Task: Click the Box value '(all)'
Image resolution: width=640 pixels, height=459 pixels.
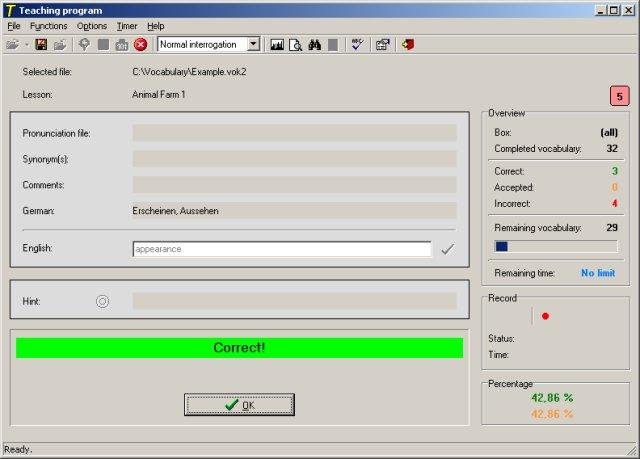Action: pos(609,133)
